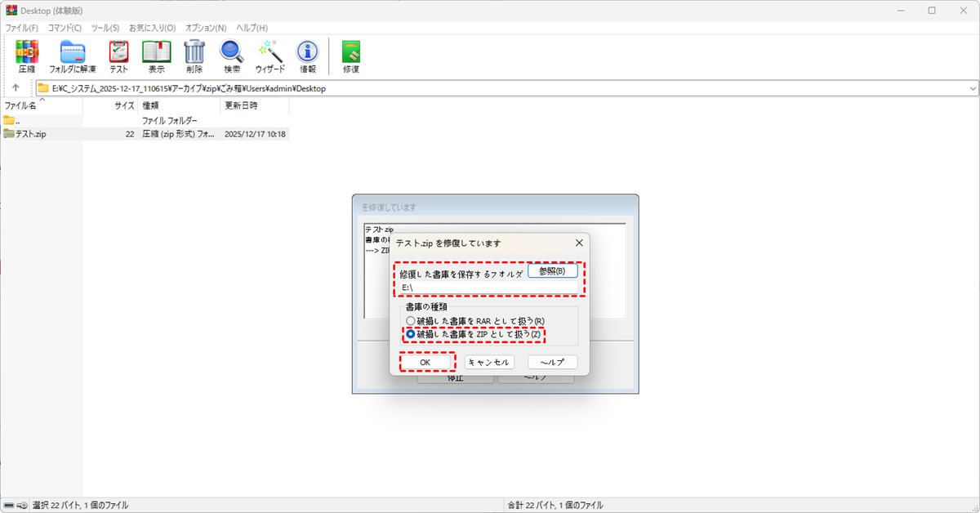The height and width of the screenshot is (513, 980).
Task: Open the 検索 magnifier icon
Action: pos(232,56)
